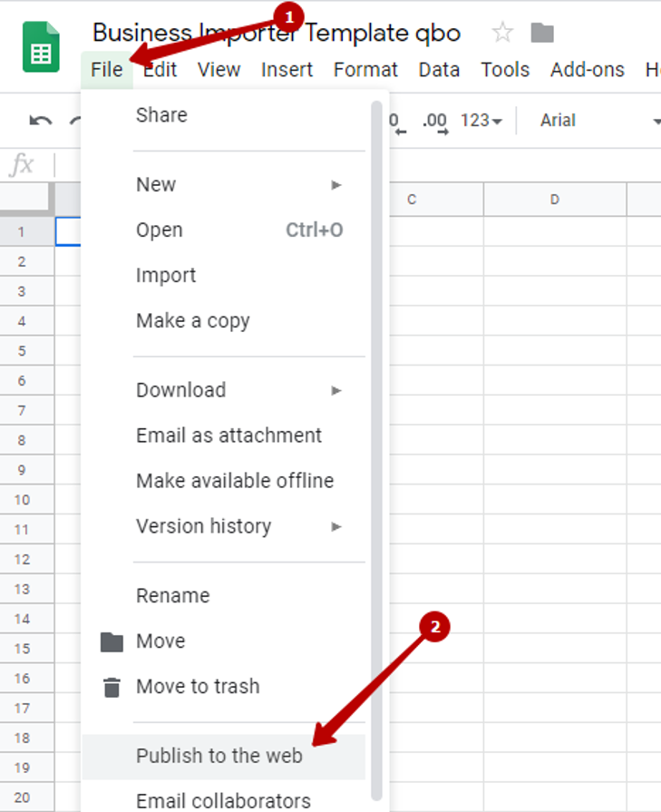Click Share in the File menu
Image resolution: width=661 pixels, height=812 pixels.
click(x=161, y=115)
